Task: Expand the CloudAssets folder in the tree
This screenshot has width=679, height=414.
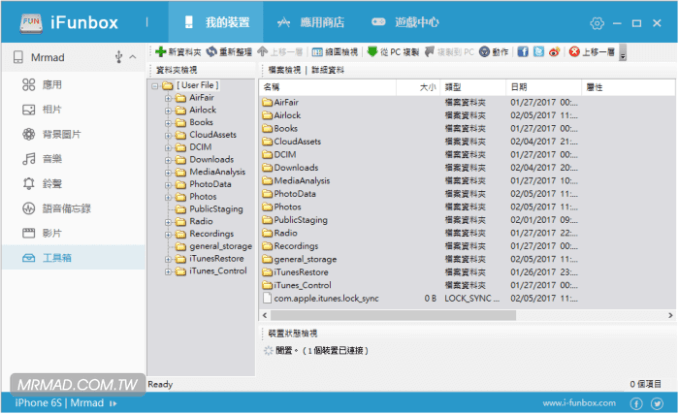Action: coord(168,135)
